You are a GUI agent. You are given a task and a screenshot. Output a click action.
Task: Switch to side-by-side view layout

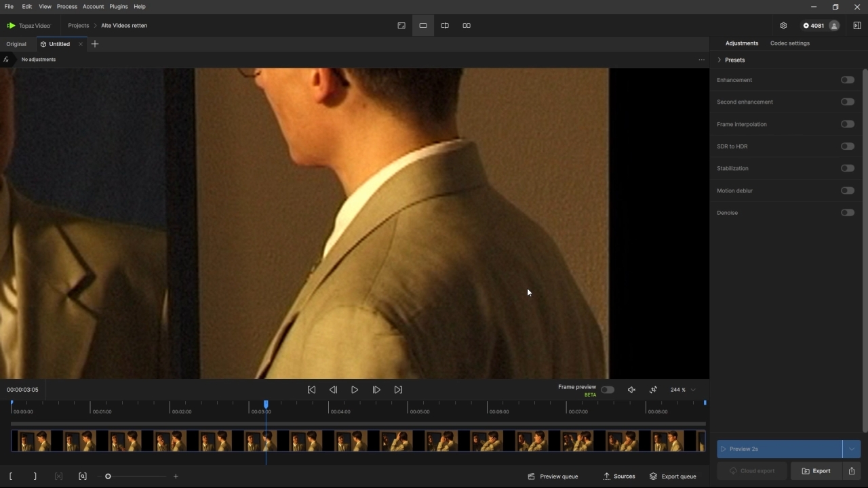tap(467, 26)
